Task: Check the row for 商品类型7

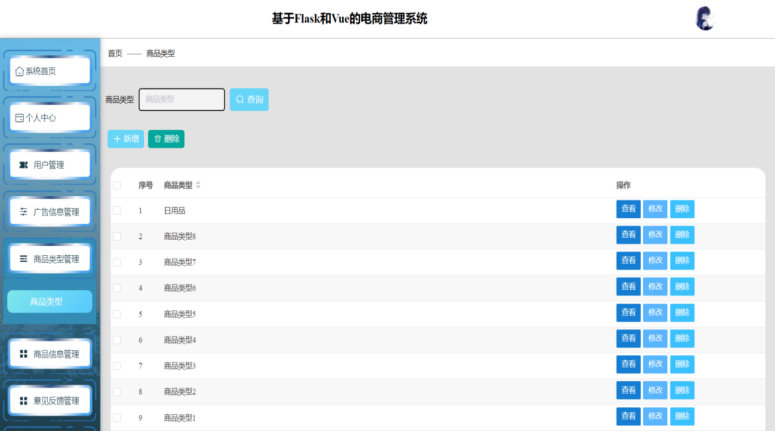Action: point(117,262)
